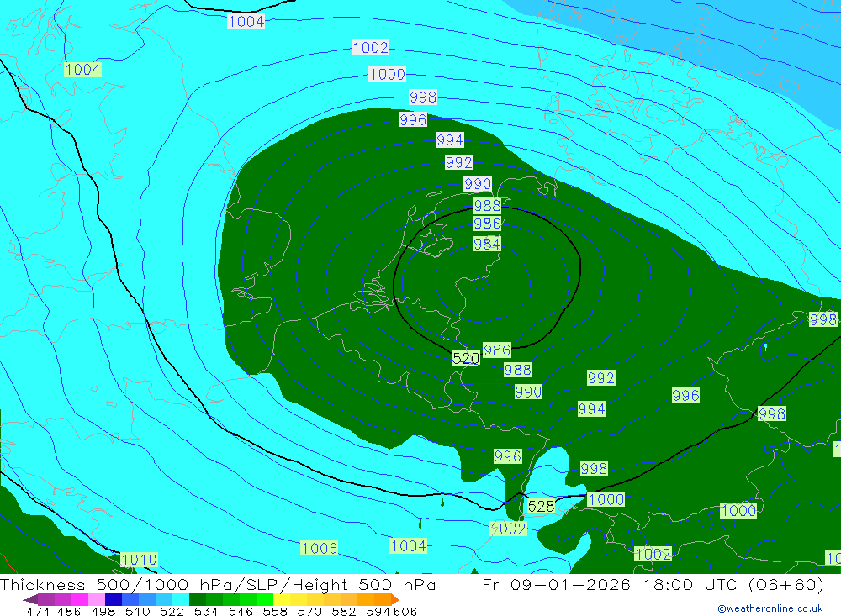Click the purple left arrow of the color scale
Screen dimensions: 841x616
click(x=30, y=599)
